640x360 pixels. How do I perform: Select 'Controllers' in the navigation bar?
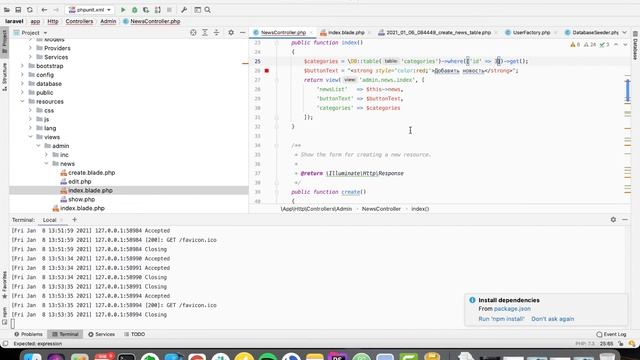79,21
